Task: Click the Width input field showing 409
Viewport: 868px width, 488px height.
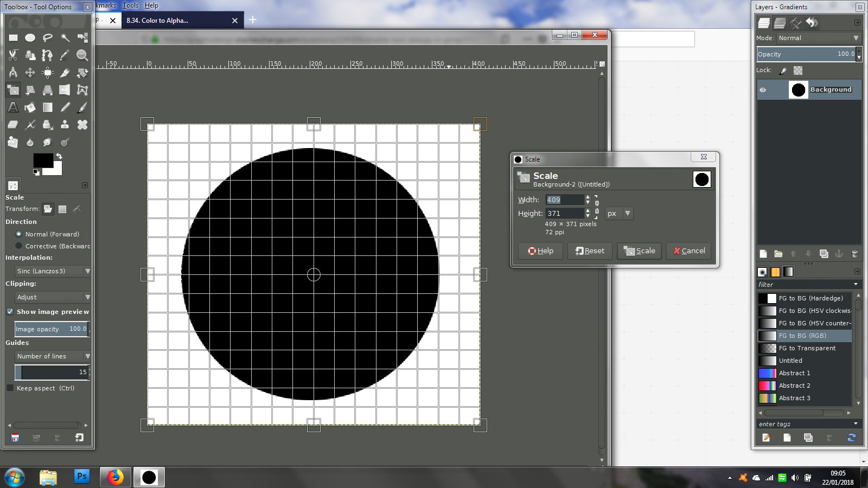Action: (564, 200)
